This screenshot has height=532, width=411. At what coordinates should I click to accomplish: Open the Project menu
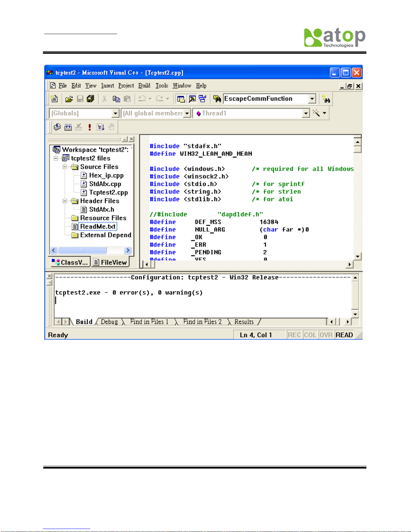tap(126, 86)
